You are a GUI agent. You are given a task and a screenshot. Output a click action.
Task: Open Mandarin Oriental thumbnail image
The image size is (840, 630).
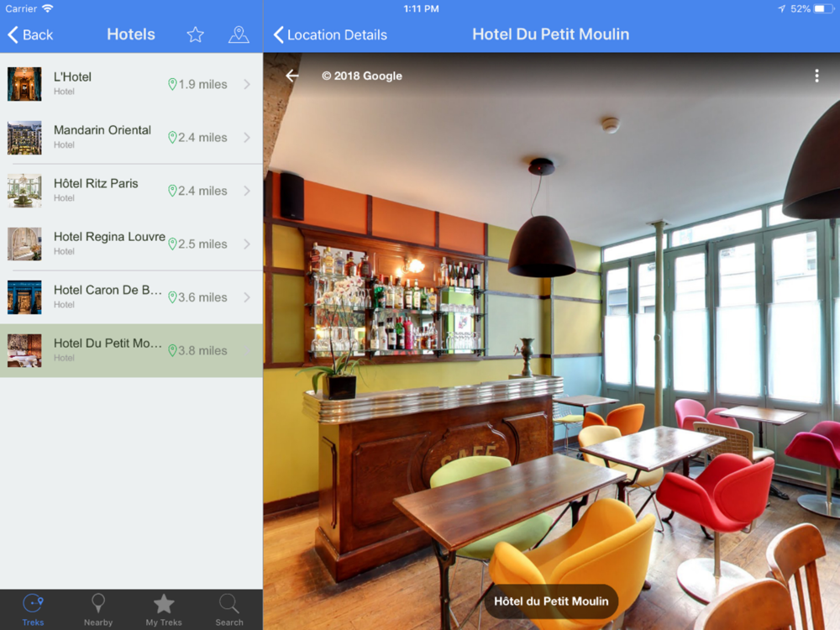tap(24, 138)
